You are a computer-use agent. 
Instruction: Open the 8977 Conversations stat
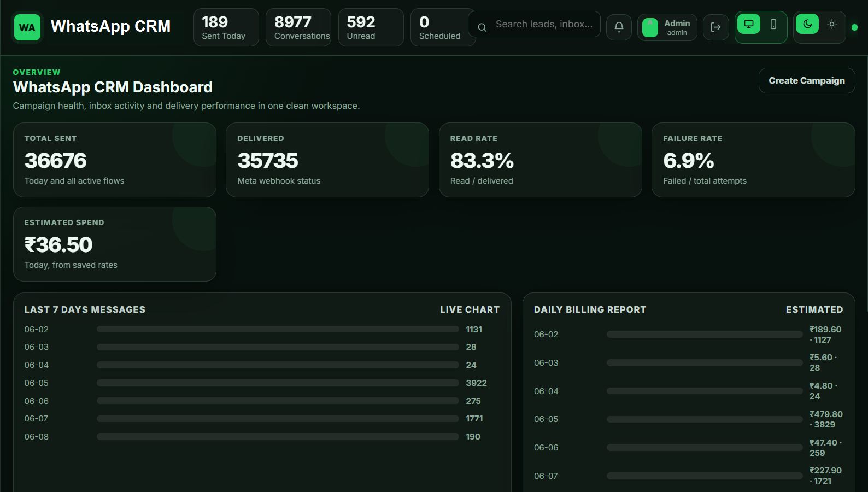298,27
